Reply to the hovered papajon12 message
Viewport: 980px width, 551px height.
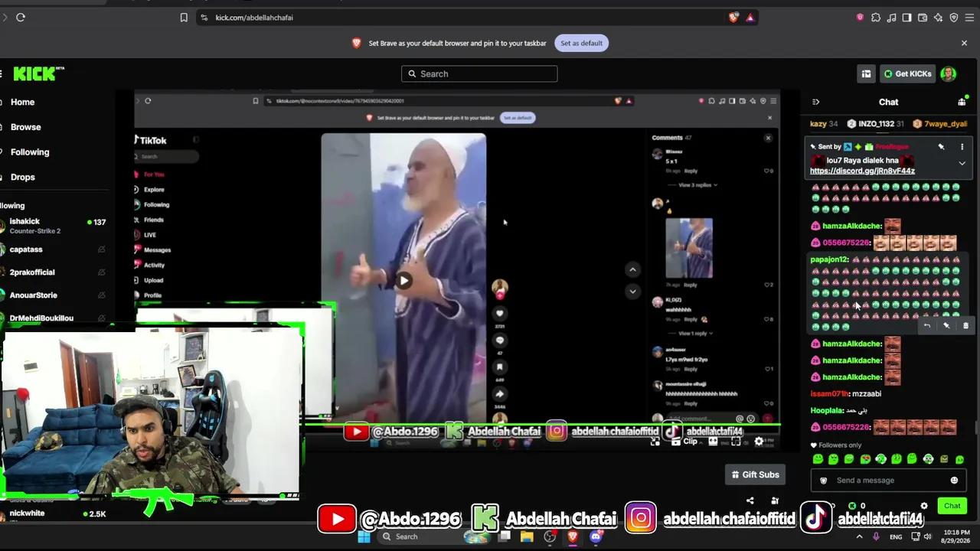point(926,326)
